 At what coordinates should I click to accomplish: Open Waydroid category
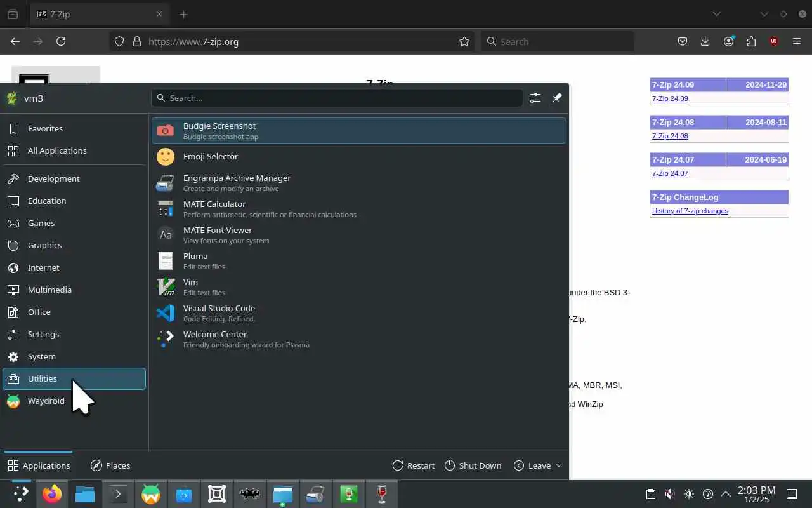point(74,401)
